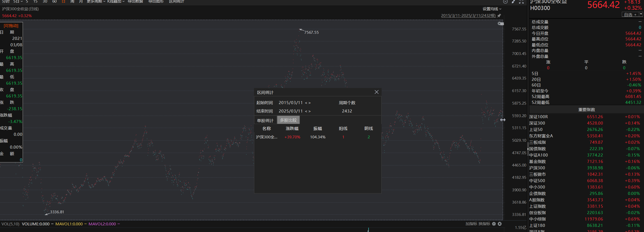
Task: Close the 区间统计 dialog
Action: [376, 92]
